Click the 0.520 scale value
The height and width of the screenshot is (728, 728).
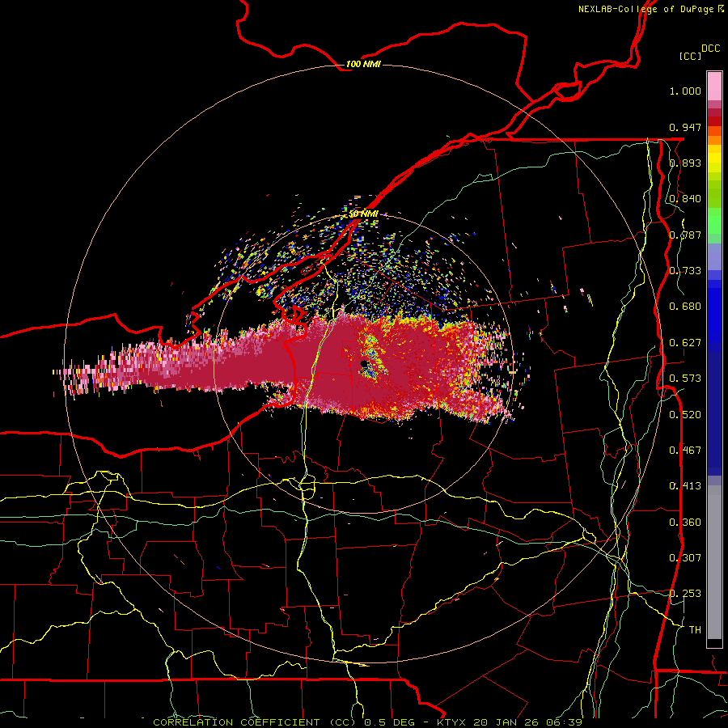point(685,415)
